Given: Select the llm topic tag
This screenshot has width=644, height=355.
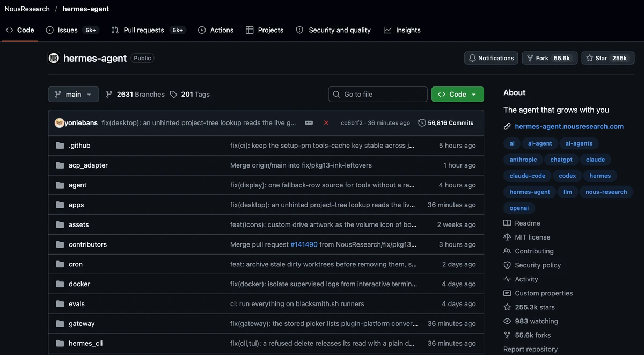Looking at the screenshot, I should pos(568,192).
